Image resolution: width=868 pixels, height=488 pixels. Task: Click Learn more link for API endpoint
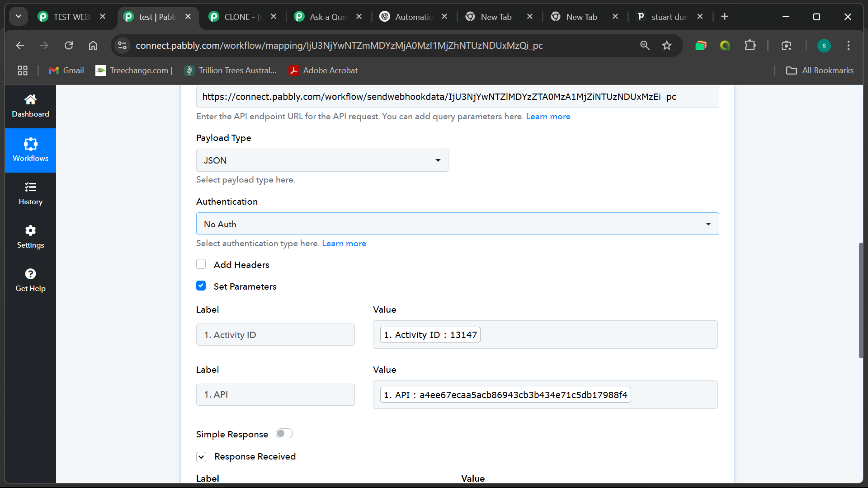(548, 117)
